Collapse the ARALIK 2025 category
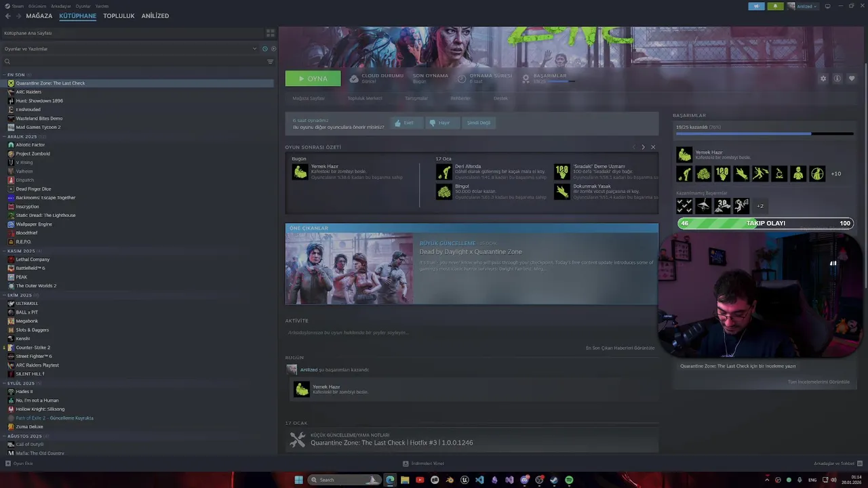Screen dimensions: 868x488 click(x=4, y=136)
